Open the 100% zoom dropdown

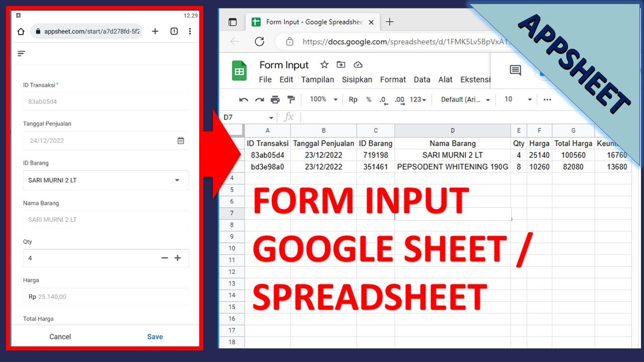point(324,100)
